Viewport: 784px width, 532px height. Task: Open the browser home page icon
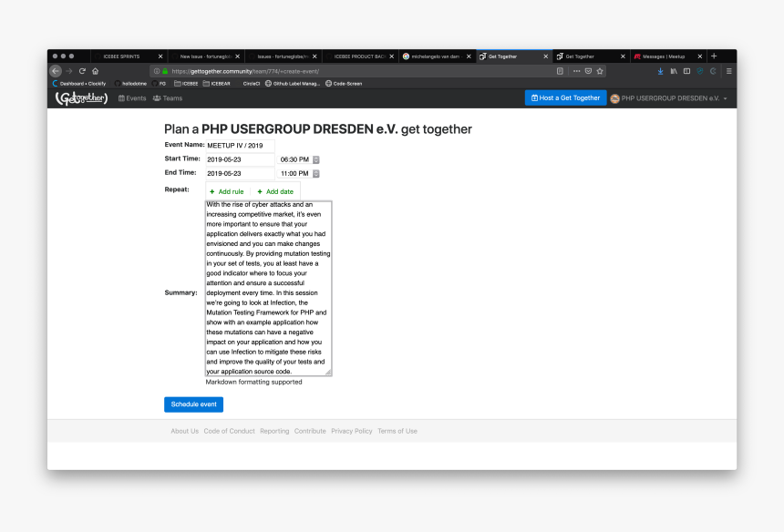click(x=96, y=71)
